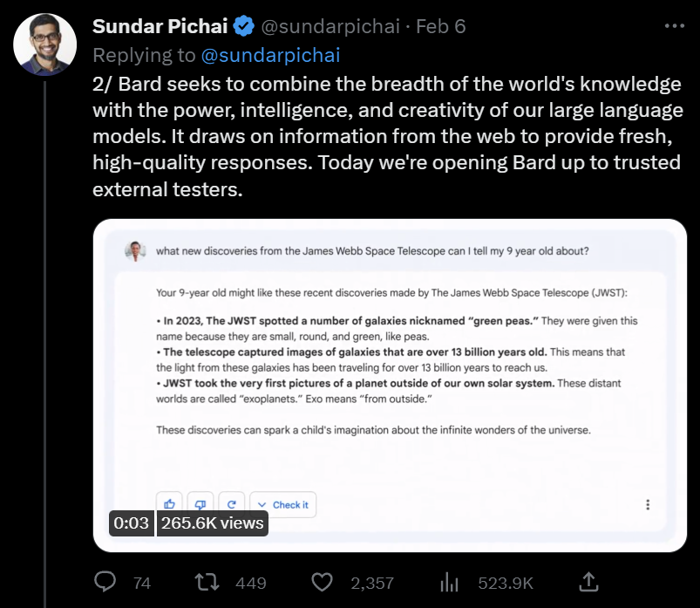
Task: Click the thumbs up button in Bard response
Action: click(x=169, y=504)
